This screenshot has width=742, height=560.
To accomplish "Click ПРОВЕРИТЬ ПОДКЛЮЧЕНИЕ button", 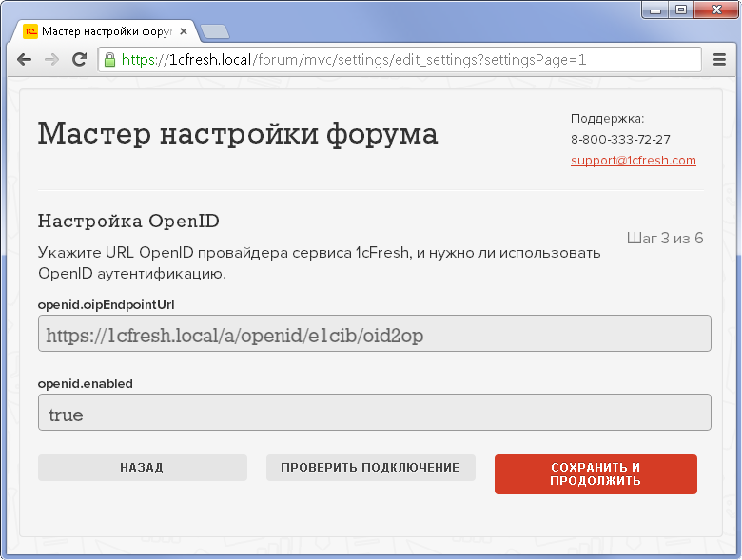I will tap(371, 468).
